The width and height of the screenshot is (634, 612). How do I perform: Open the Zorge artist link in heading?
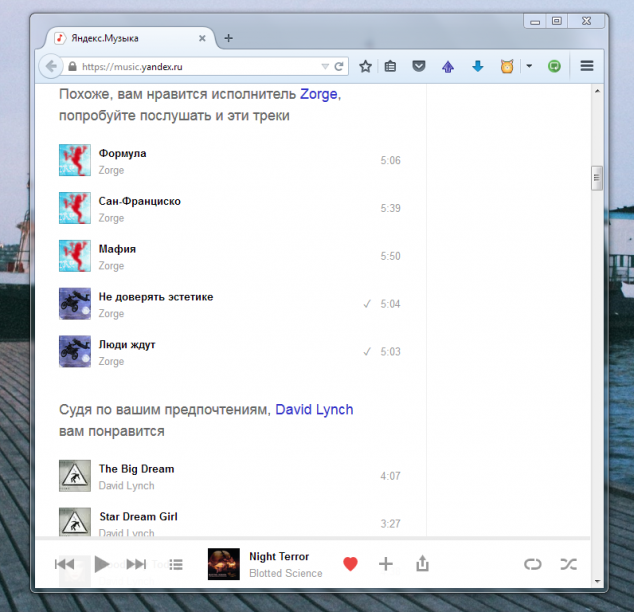[x=319, y=94]
